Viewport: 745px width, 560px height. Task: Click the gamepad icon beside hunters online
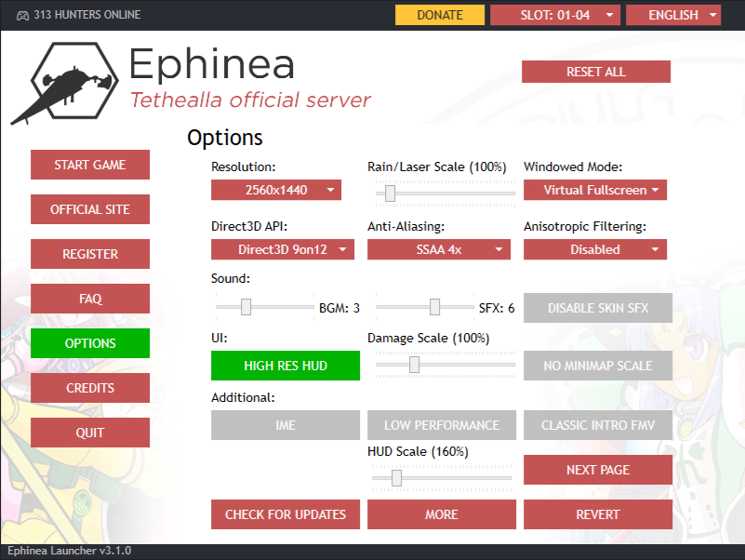point(22,16)
